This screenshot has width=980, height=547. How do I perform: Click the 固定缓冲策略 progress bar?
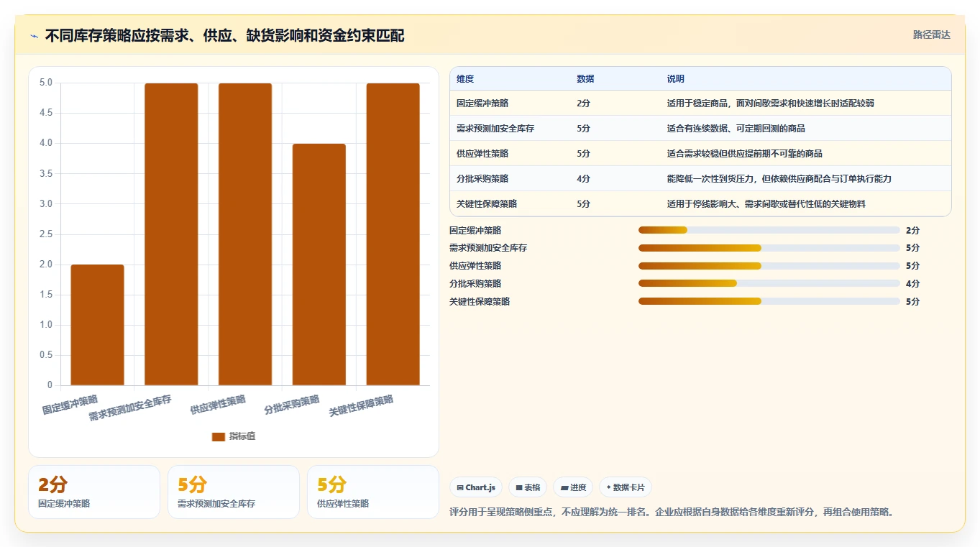769,230
